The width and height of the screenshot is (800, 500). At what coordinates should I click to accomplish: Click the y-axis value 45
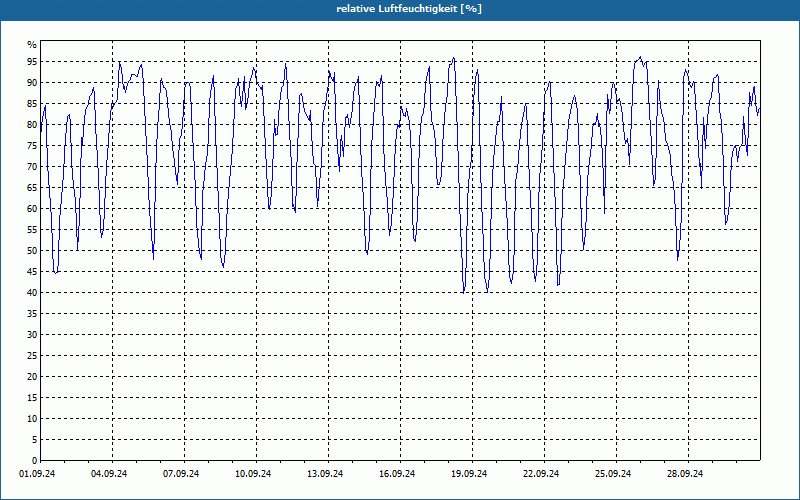coord(32,271)
